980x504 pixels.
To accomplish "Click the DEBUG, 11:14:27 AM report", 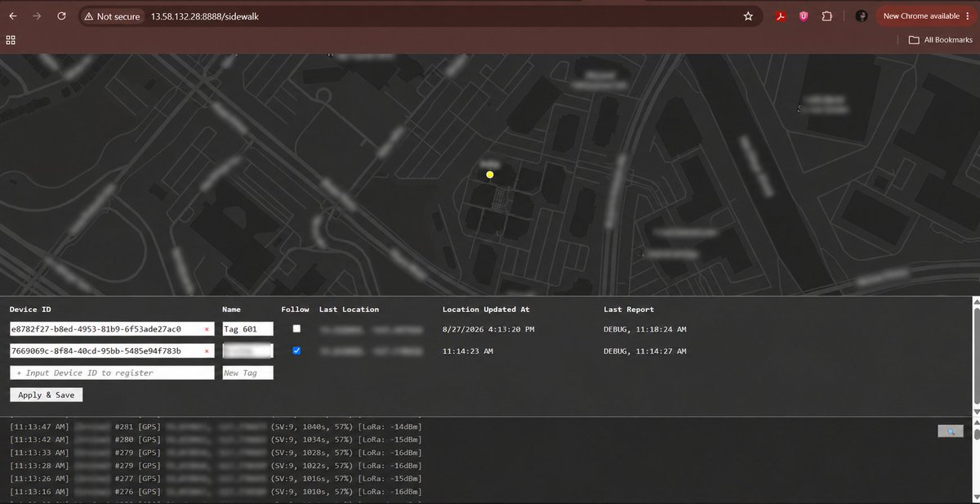I will pyautogui.click(x=645, y=351).
